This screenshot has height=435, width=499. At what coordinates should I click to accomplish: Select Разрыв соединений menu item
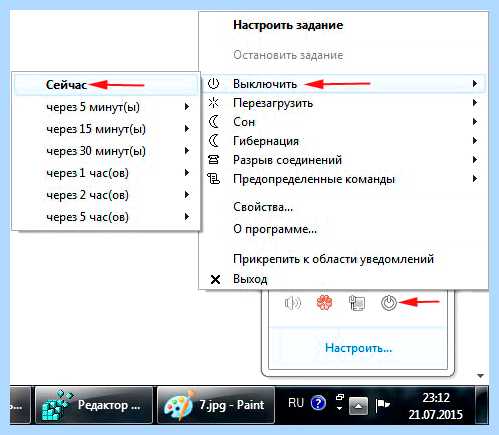coord(343,160)
